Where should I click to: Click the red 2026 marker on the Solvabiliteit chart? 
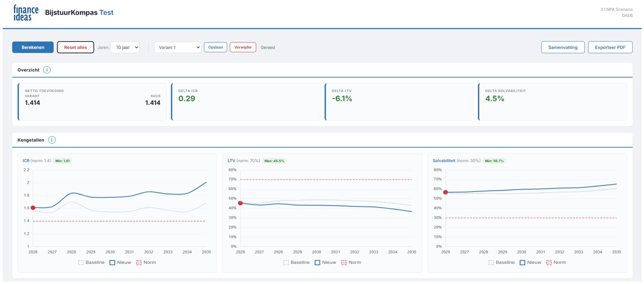pyautogui.click(x=445, y=192)
